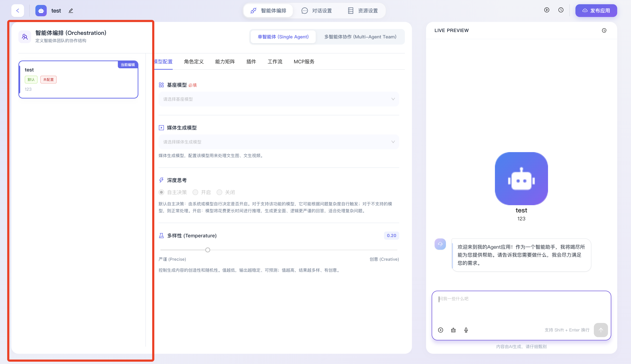Click the refresh icon in Live Preview header
Image resolution: width=631 pixels, height=364 pixels.
604,30
